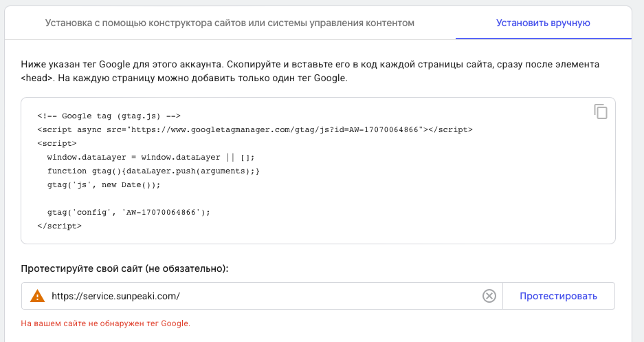The height and width of the screenshot is (342, 644).
Task: Copy the Google tag code snippet
Action: point(601,111)
